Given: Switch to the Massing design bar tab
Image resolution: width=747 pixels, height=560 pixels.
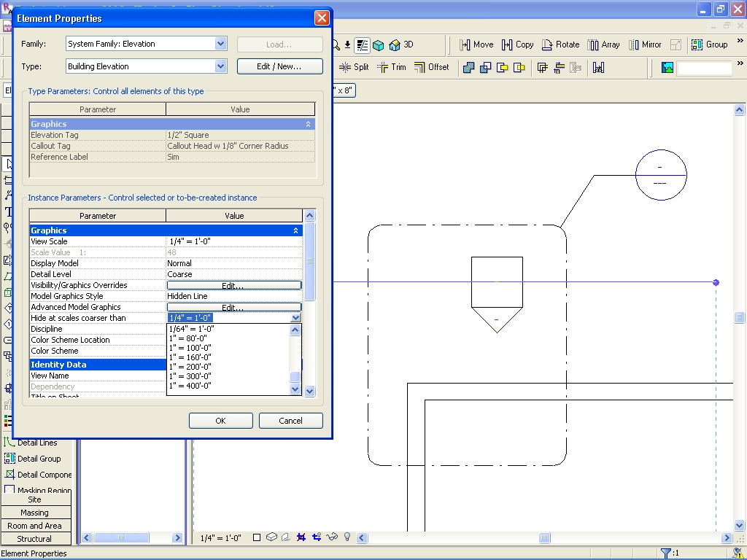Looking at the screenshot, I should [35, 513].
